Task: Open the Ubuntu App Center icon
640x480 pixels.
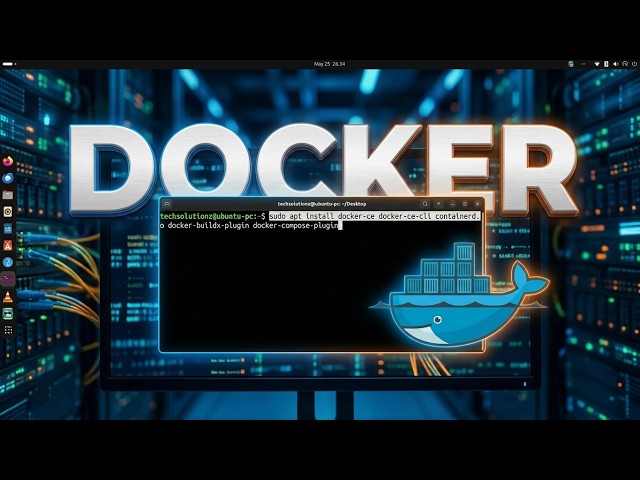Action: click(x=8, y=245)
